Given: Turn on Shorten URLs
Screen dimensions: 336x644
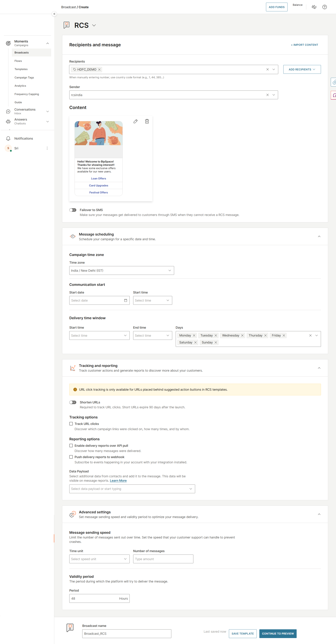Looking at the screenshot, I should tap(73, 402).
